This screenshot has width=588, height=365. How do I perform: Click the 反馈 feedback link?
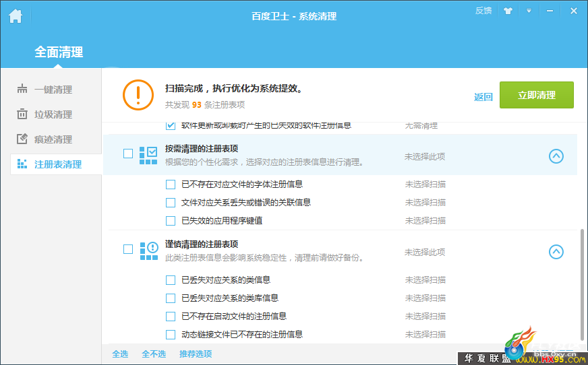pos(483,11)
